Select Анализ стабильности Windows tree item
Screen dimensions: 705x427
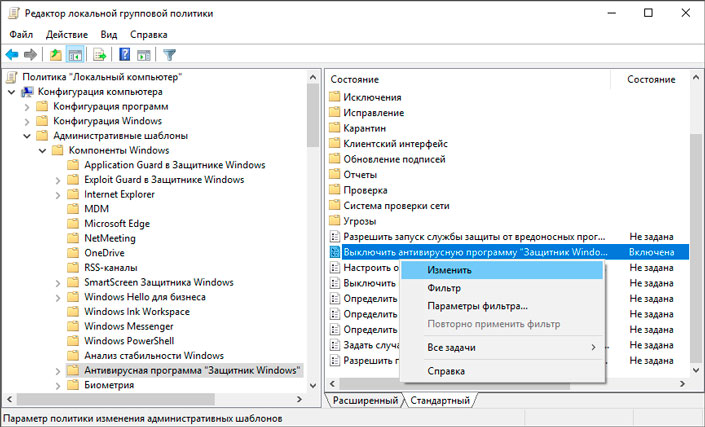point(154,356)
